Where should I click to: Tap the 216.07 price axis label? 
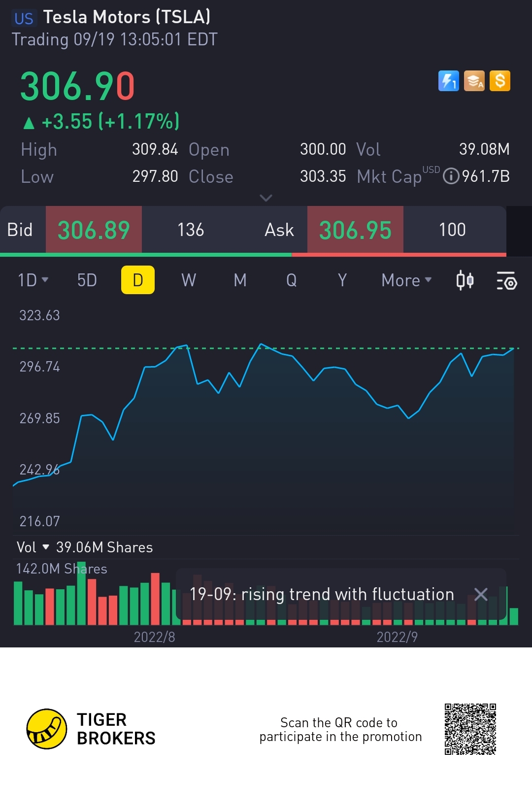pyautogui.click(x=39, y=521)
